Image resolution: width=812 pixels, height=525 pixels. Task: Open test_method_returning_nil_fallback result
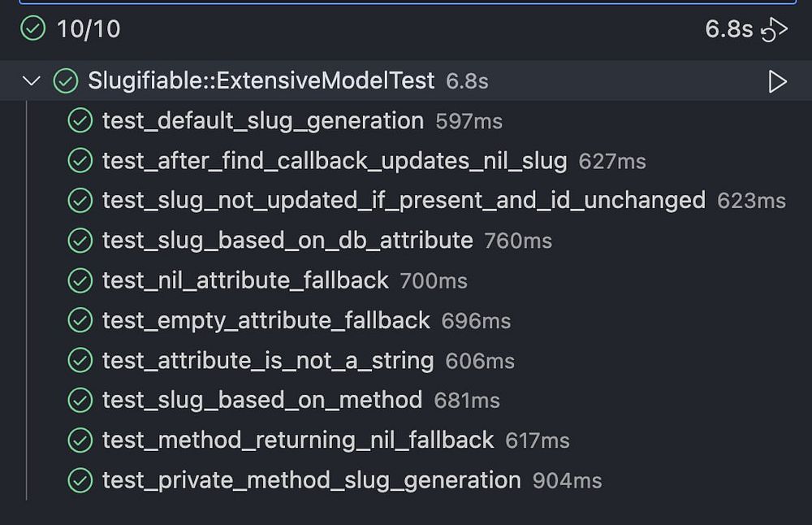297,440
